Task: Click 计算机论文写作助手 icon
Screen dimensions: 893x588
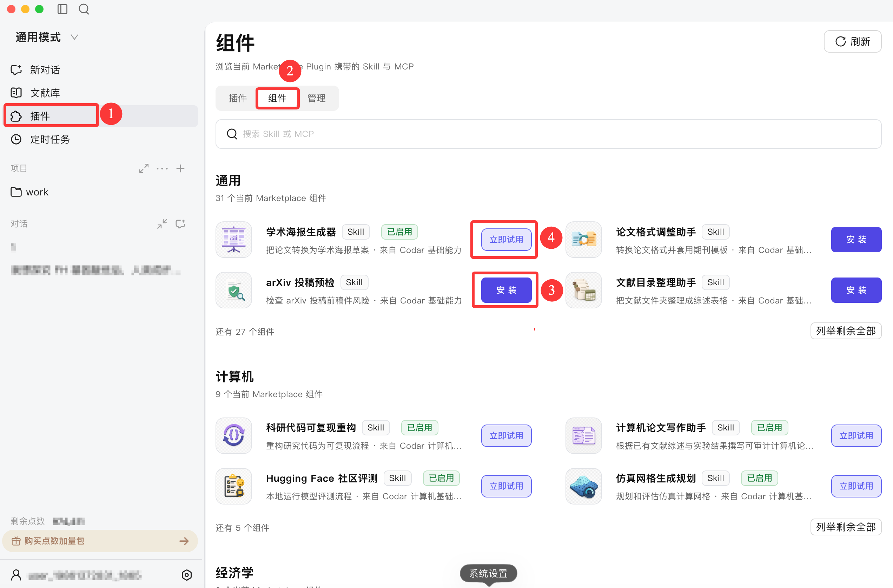Action: pyautogui.click(x=583, y=435)
